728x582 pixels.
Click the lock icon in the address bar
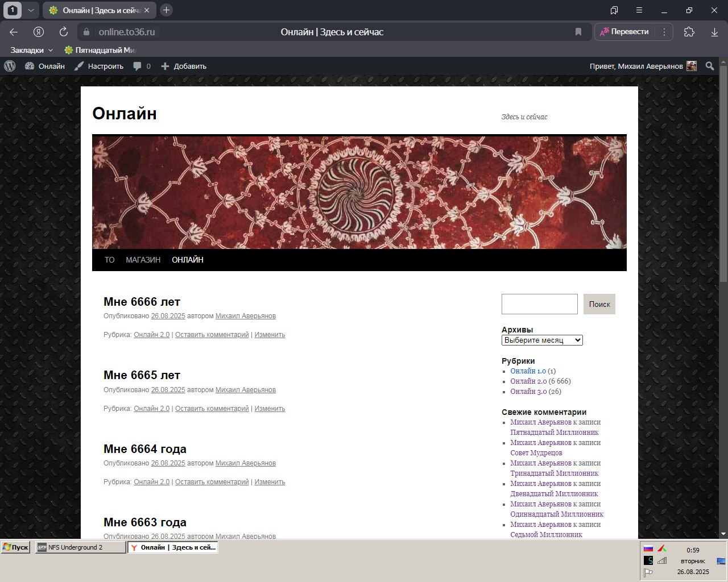tap(86, 32)
